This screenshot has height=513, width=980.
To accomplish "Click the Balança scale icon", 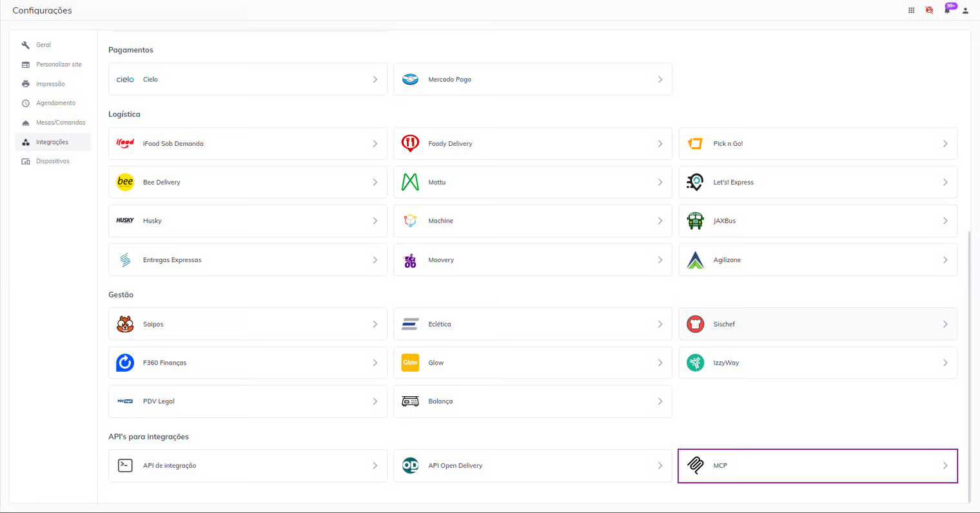I will (410, 401).
